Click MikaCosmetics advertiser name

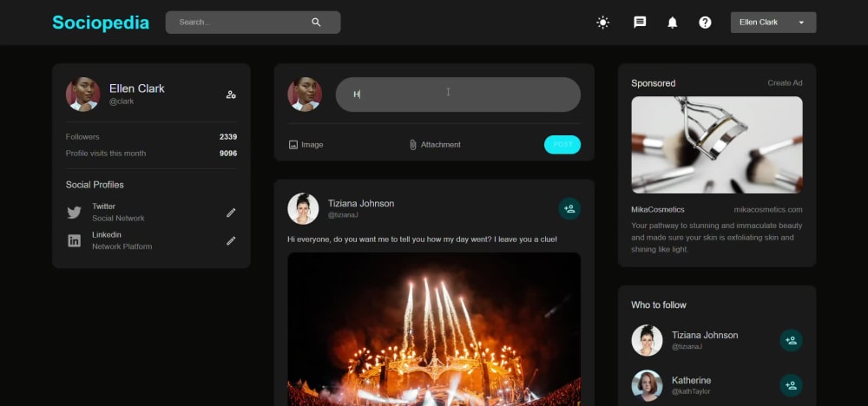point(658,210)
